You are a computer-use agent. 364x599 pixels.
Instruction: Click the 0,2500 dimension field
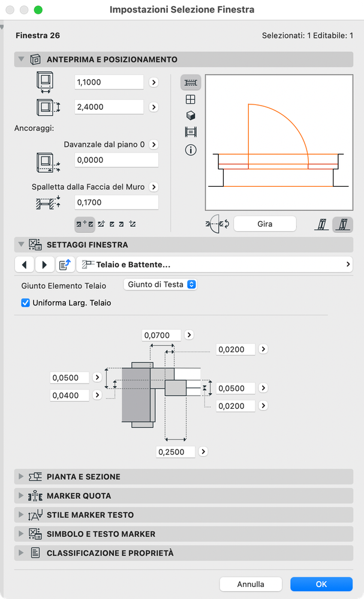click(x=176, y=452)
